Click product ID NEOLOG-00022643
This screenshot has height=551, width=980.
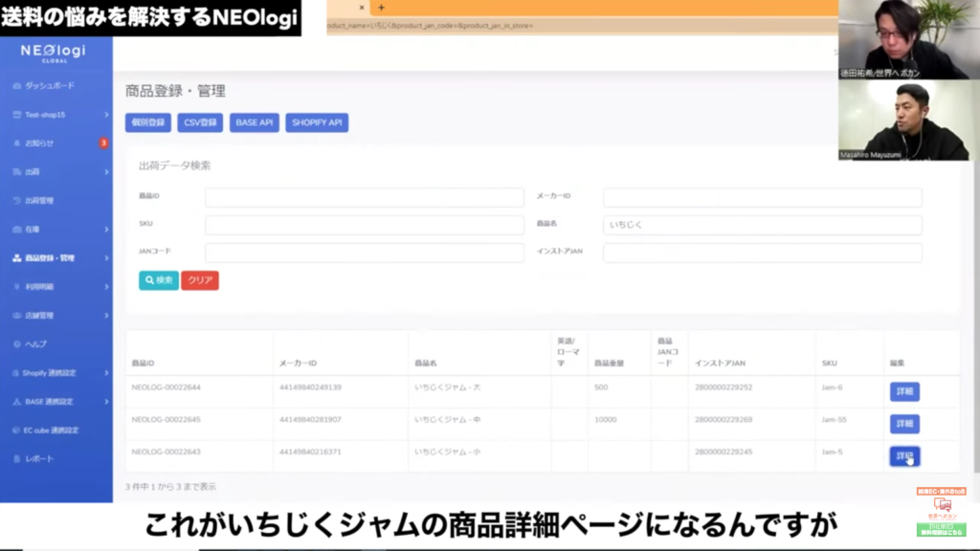click(167, 452)
